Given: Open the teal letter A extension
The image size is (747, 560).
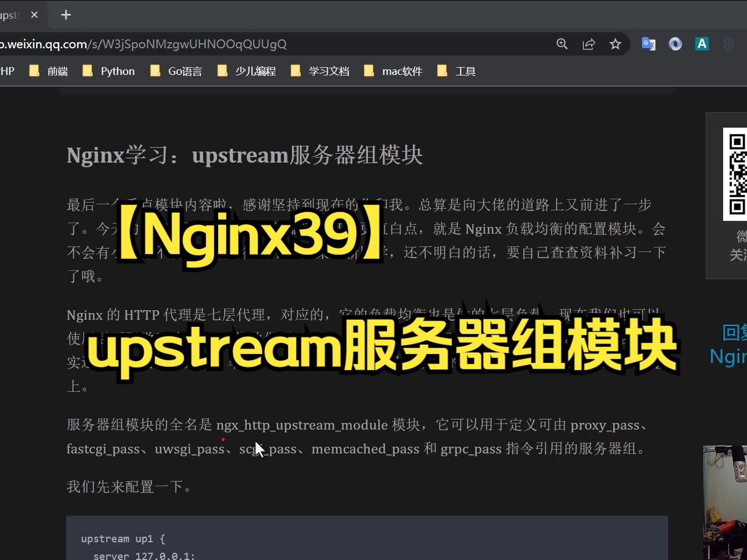Looking at the screenshot, I should pyautogui.click(x=702, y=44).
